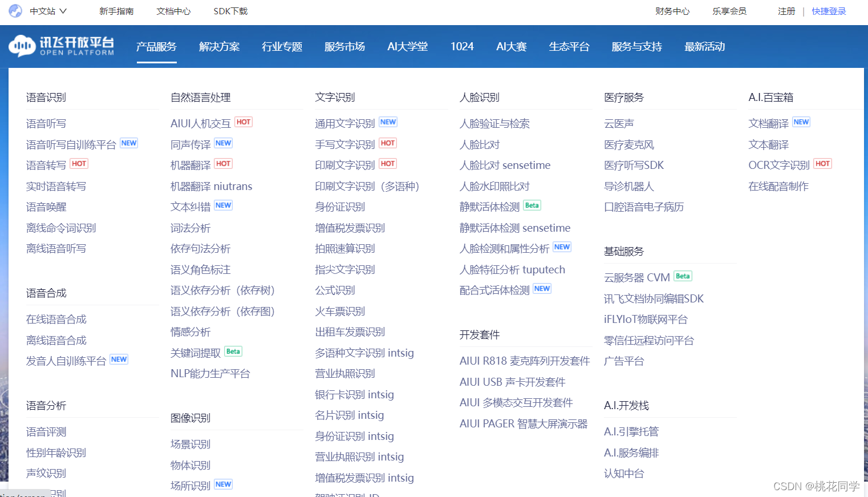
Task: Open 配合式活体检测 product link
Action: 494,290
